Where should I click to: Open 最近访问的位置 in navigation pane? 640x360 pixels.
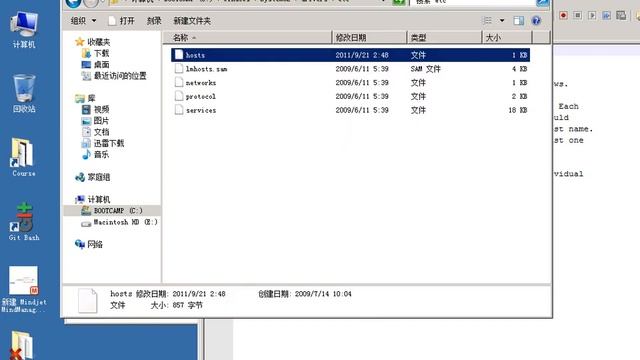114,76
